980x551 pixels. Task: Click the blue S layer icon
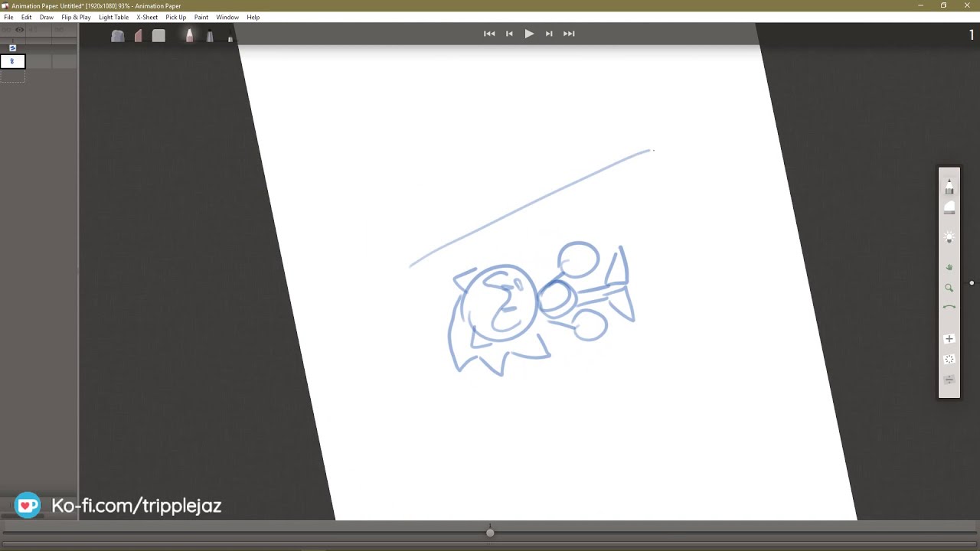click(12, 47)
